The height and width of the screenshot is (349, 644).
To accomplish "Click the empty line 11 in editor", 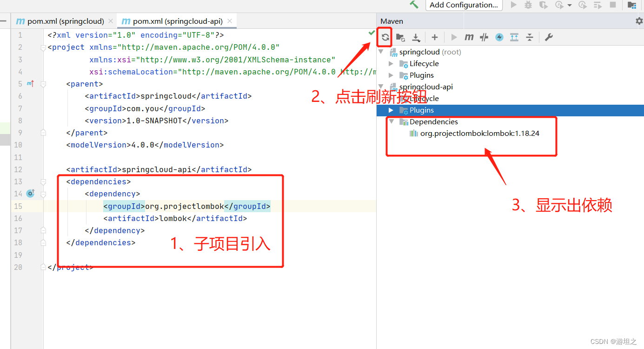I will [x=209, y=157].
